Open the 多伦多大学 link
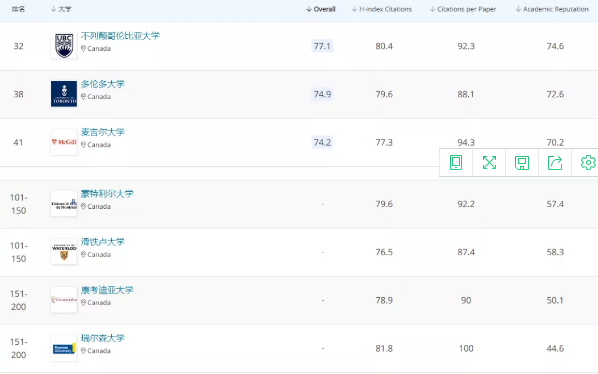Screen dimensions: 598x374 103,84
